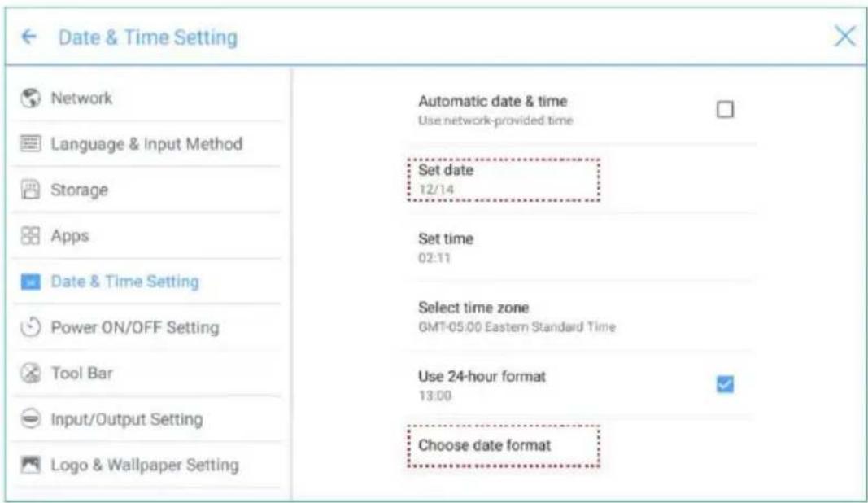Click the back arrow icon

pyautogui.click(x=28, y=37)
